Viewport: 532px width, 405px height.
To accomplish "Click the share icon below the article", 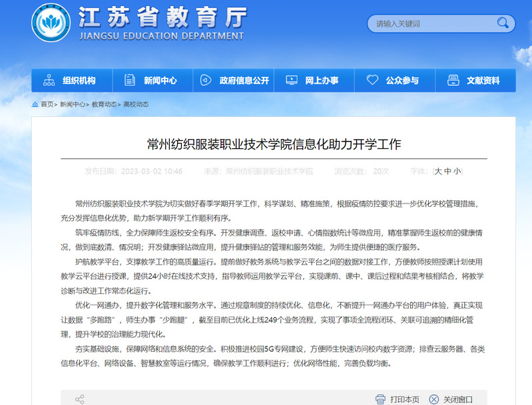I will point(80,399).
